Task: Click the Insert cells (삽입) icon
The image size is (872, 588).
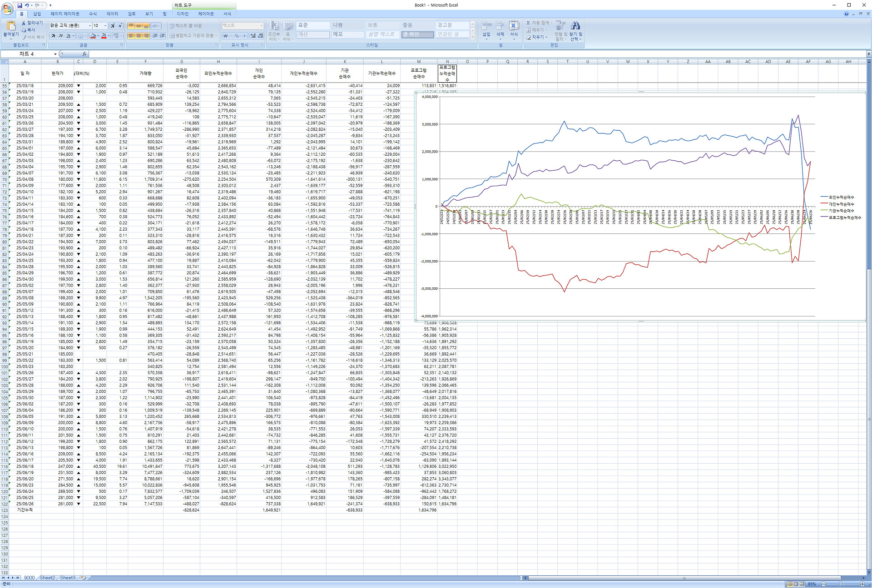Action: click(x=486, y=26)
